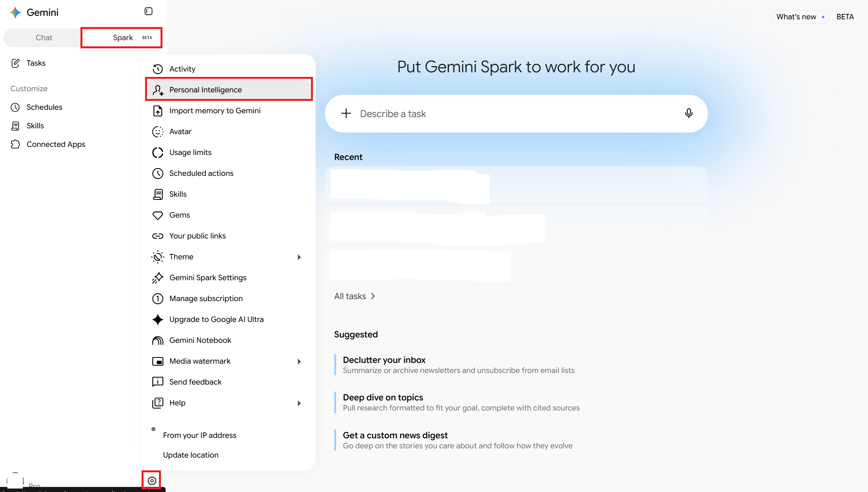Image resolution: width=868 pixels, height=492 pixels.
Task: Click the Gems diamond icon
Action: point(158,215)
